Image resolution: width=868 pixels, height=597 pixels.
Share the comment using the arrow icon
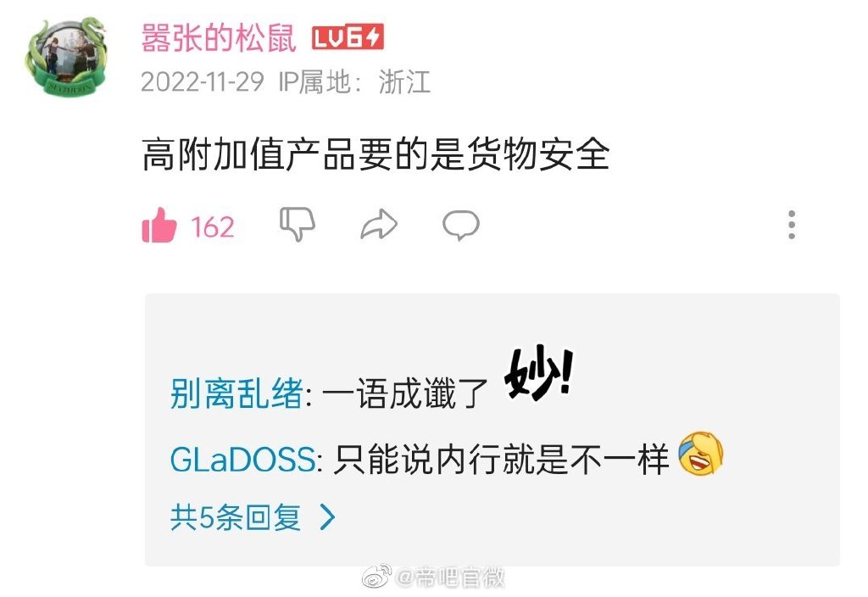pos(379,224)
